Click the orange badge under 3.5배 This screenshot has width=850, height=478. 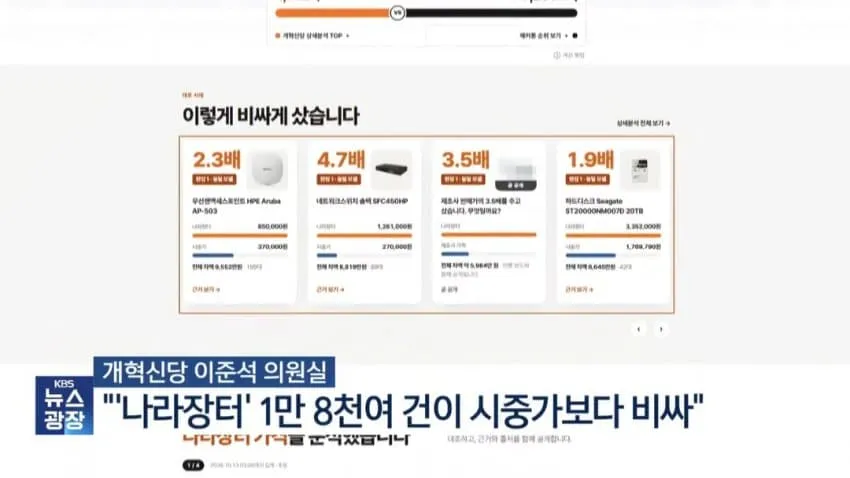[x=463, y=179]
